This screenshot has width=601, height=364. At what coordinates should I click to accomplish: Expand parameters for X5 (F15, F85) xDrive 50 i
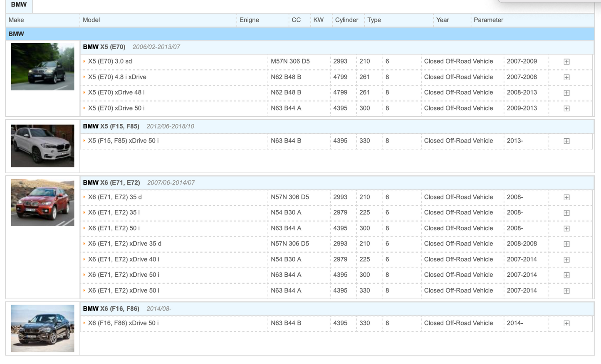click(x=566, y=141)
